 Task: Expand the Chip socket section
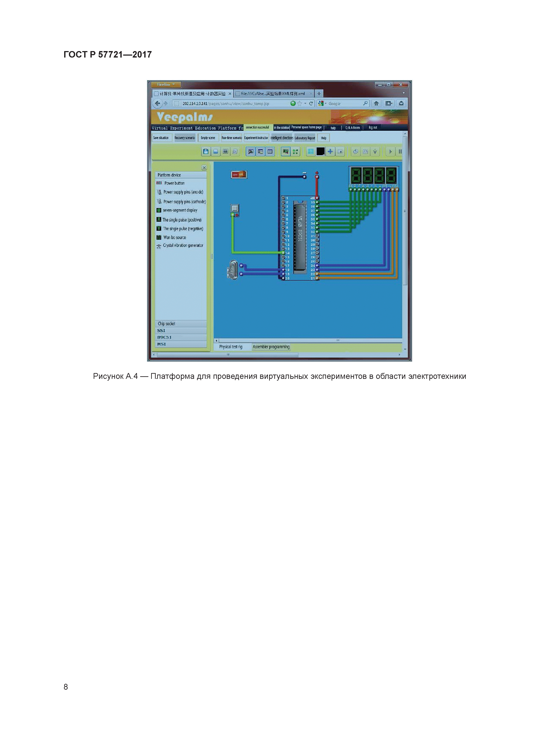click(x=181, y=324)
